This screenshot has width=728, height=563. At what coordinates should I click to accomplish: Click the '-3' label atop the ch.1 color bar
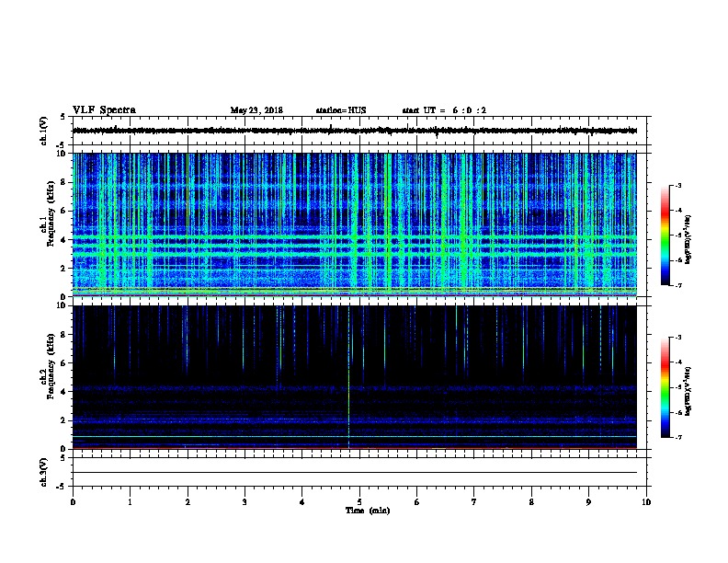point(677,185)
